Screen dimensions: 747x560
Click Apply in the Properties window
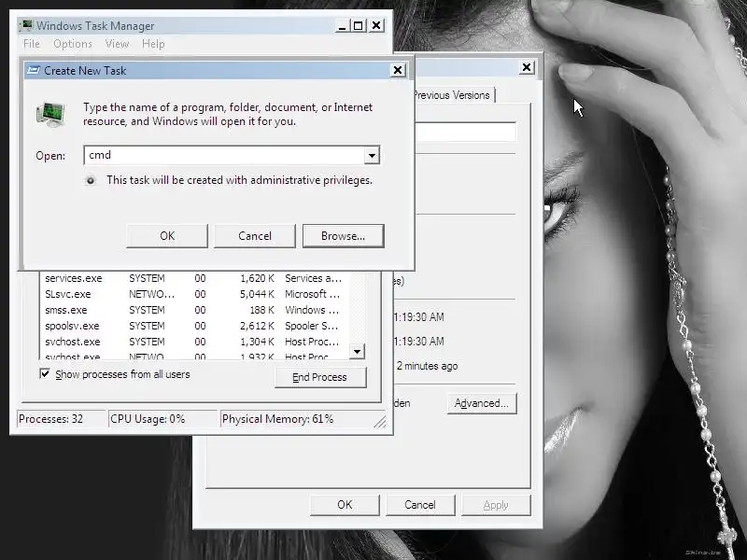pyautogui.click(x=496, y=505)
